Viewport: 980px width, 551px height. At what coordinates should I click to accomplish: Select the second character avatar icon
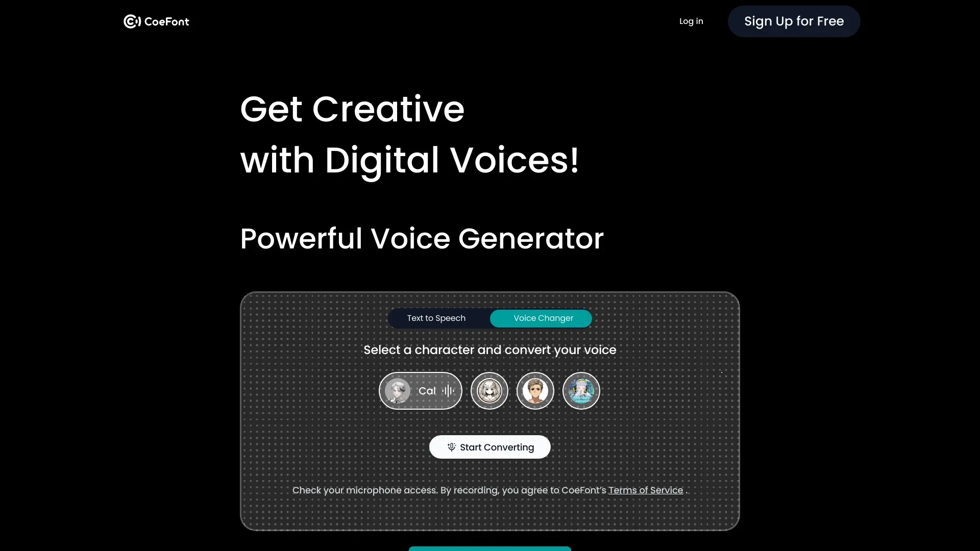coord(489,391)
